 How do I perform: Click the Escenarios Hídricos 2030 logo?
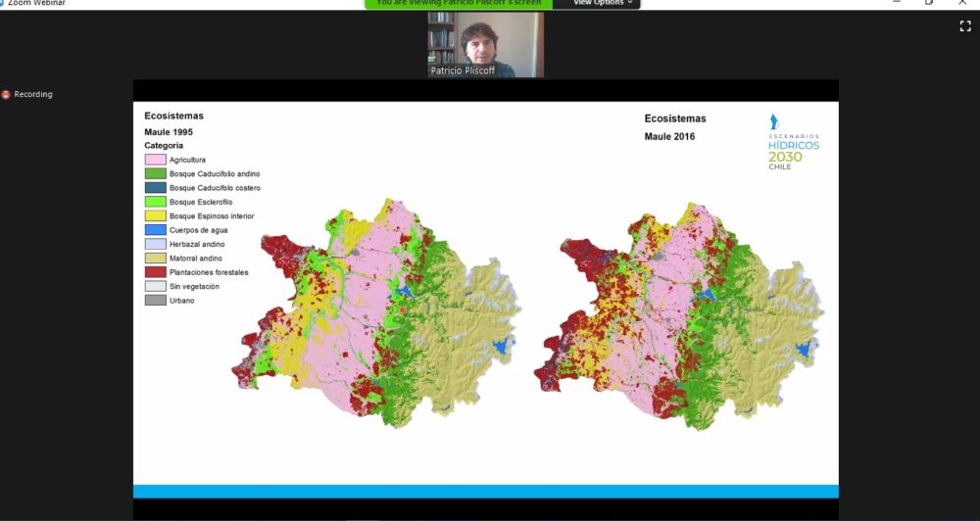click(x=793, y=142)
